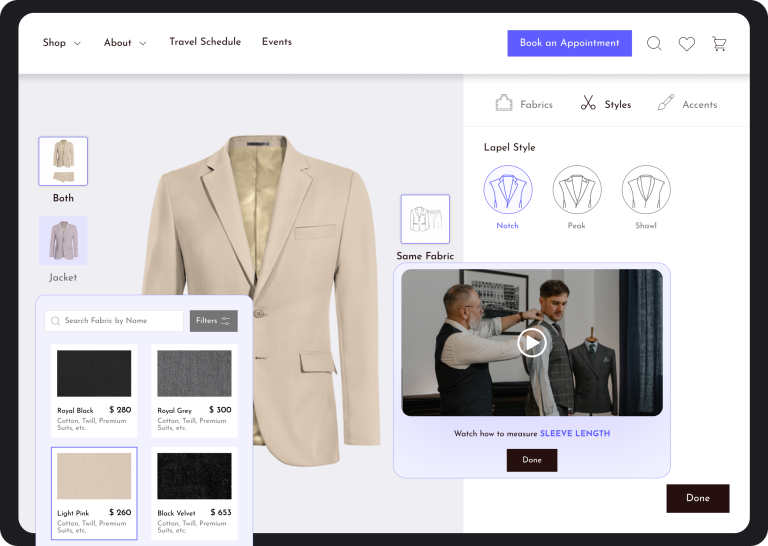Switch to the Accents tab label
The height and width of the screenshot is (546, 768).
click(x=699, y=104)
